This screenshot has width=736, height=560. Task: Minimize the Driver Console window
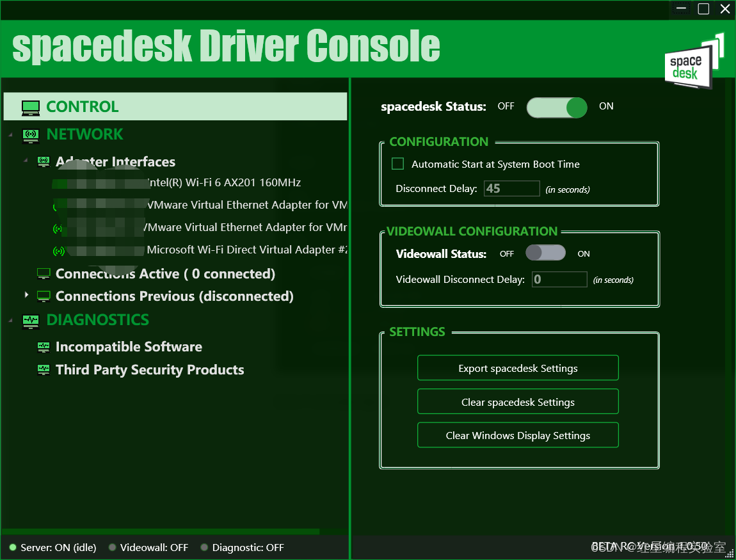click(x=682, y=9)
